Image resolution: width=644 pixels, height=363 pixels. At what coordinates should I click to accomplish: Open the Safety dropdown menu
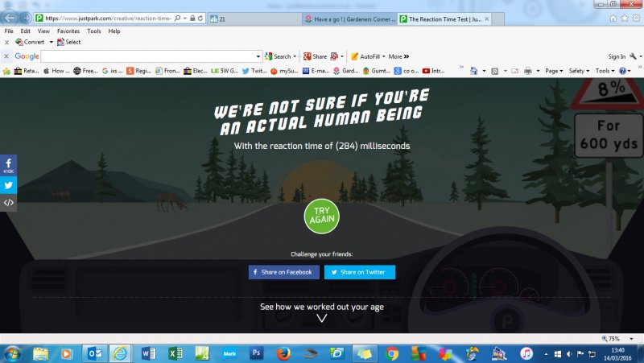point(579,71)
